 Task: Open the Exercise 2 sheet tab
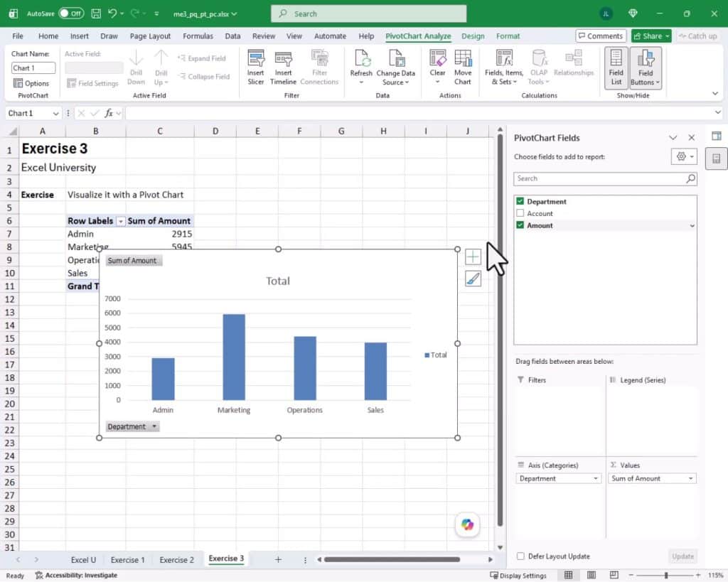click(176, 560)
